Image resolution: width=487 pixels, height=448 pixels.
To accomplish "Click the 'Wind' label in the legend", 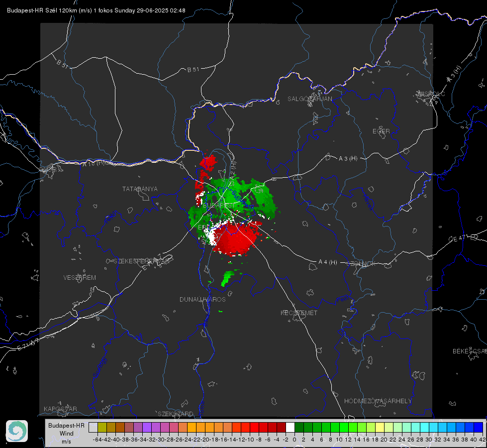I will coord(67,434).
